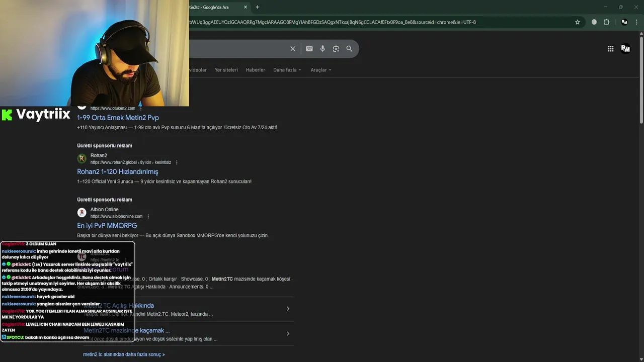
Task: Open three-dot options for otuken2 ad
Action: pyautogui.click(x=141, y=108)
